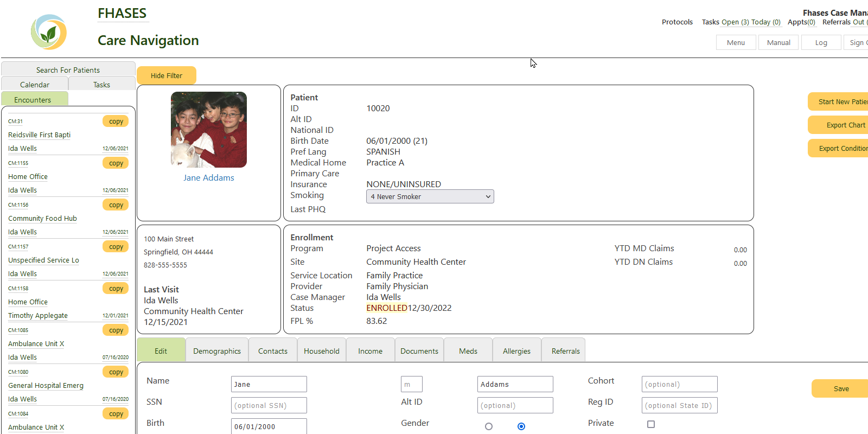Check the Private checkbox

pos(651,424)
